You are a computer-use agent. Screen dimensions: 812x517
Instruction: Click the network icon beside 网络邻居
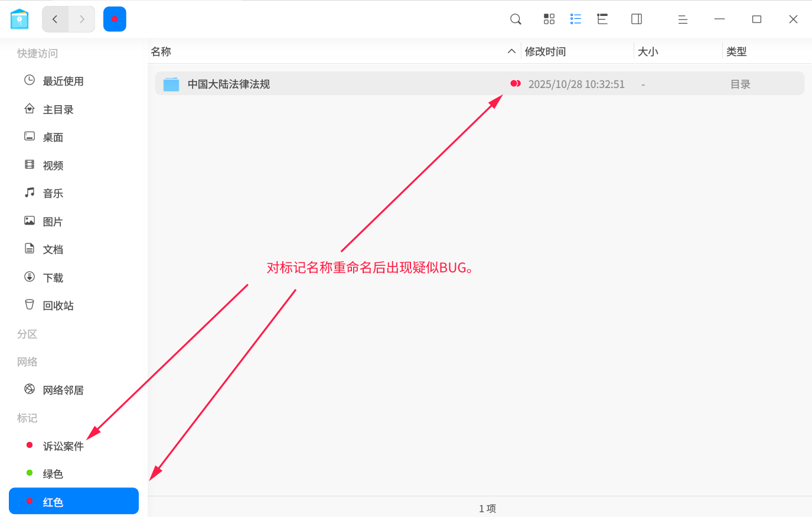(30, 389)
